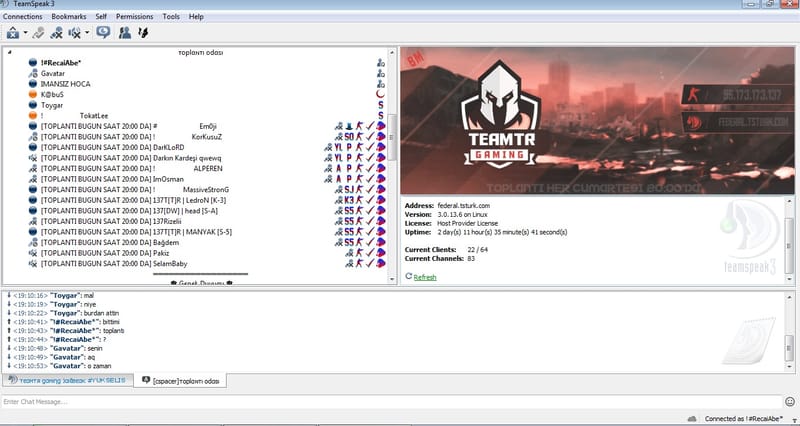Click the chat log scrollbar down arrow

pyautogui.click(x=789, y=366)
